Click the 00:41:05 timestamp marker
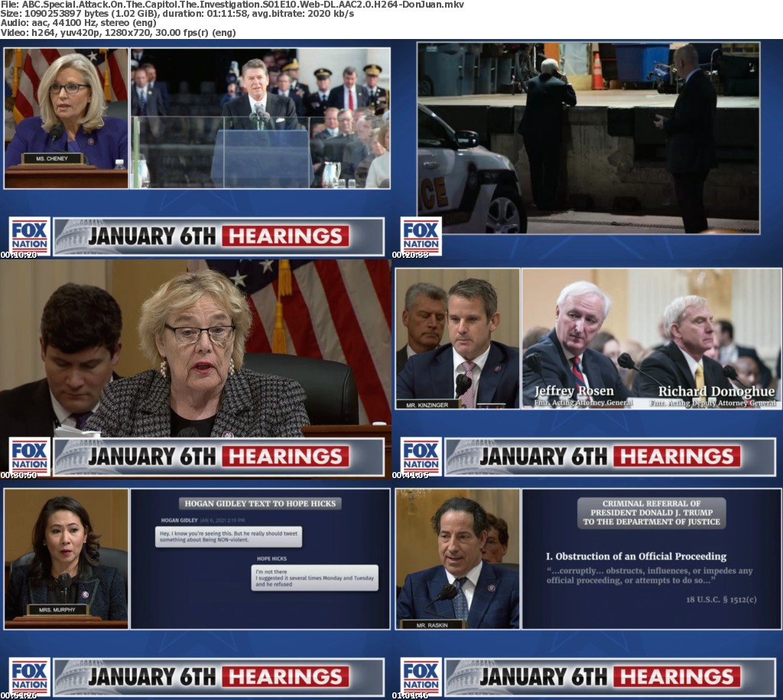 click(410, 475)
